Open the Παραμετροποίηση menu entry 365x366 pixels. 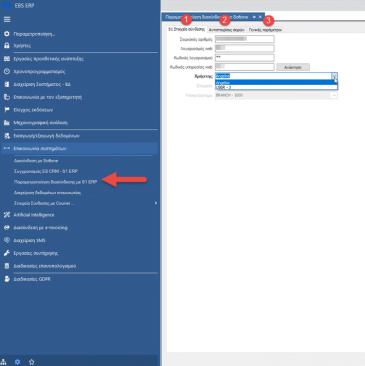pyautogui.click(x=34, y=34)
